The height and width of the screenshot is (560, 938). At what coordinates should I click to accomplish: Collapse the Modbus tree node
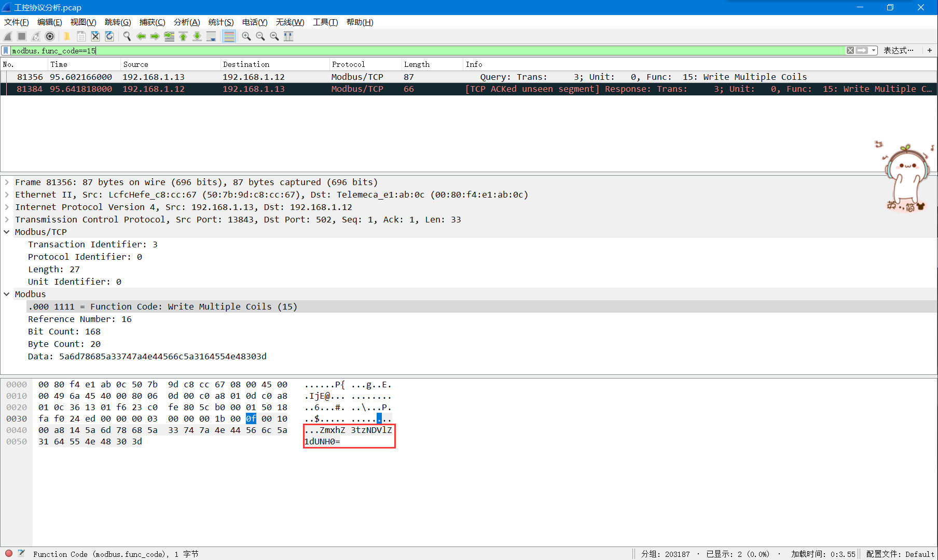(7, 295)
